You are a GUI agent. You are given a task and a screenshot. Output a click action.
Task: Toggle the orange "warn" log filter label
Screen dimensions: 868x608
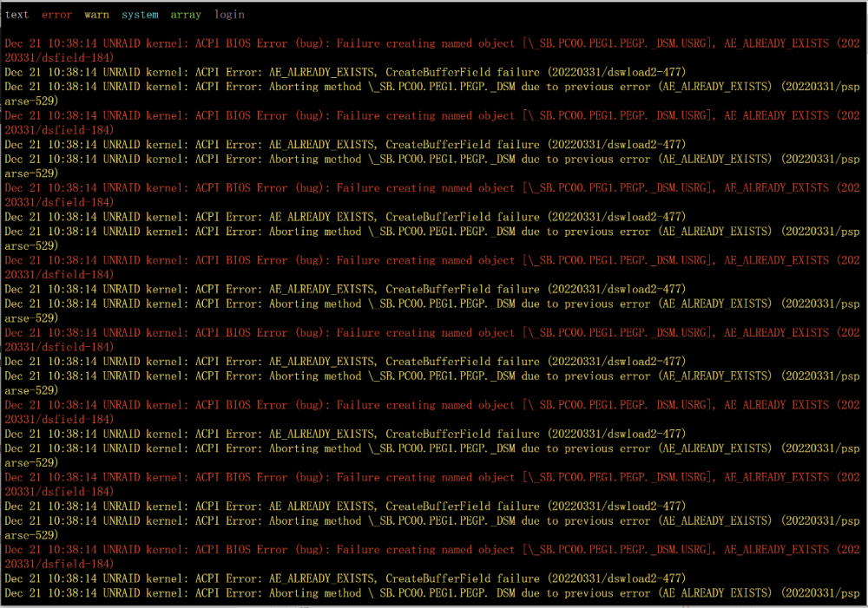tap(97, 15)
